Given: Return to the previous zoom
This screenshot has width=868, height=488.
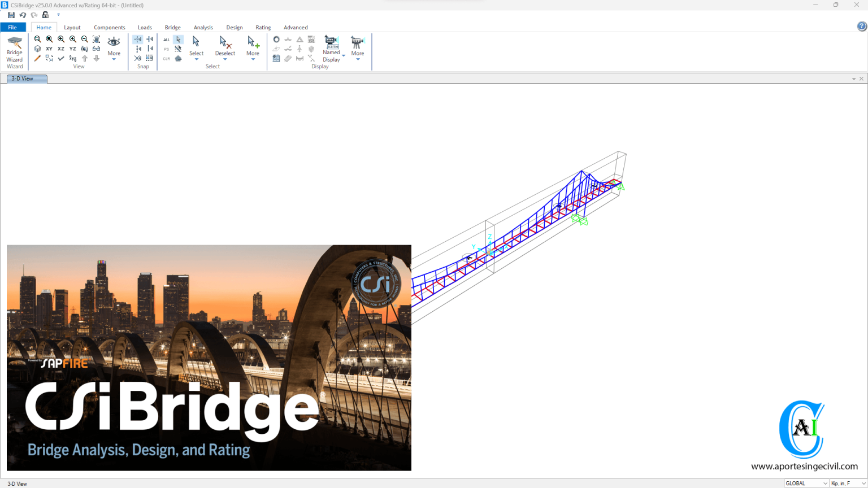Looking at the screenshot, I should pos(61,40).
